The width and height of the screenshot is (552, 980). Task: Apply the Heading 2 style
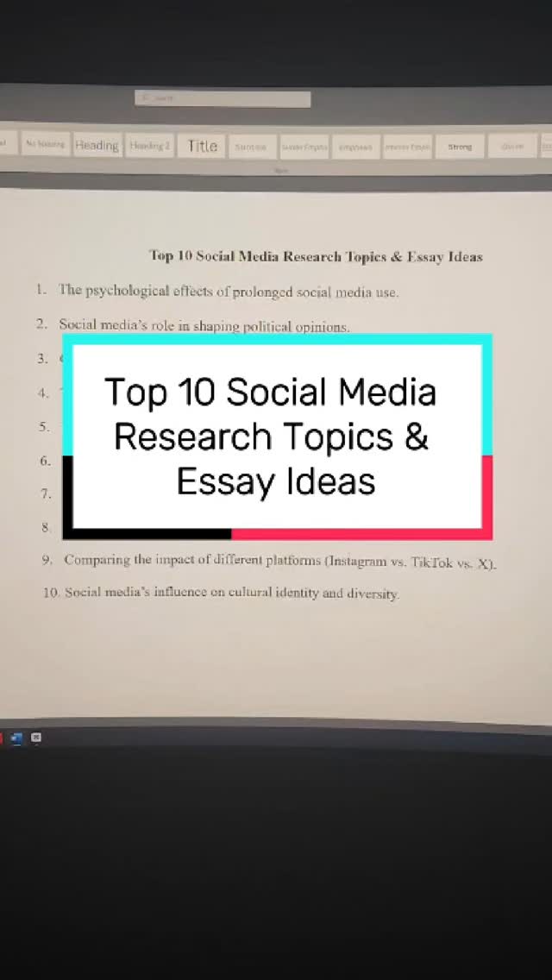point(149,146)
